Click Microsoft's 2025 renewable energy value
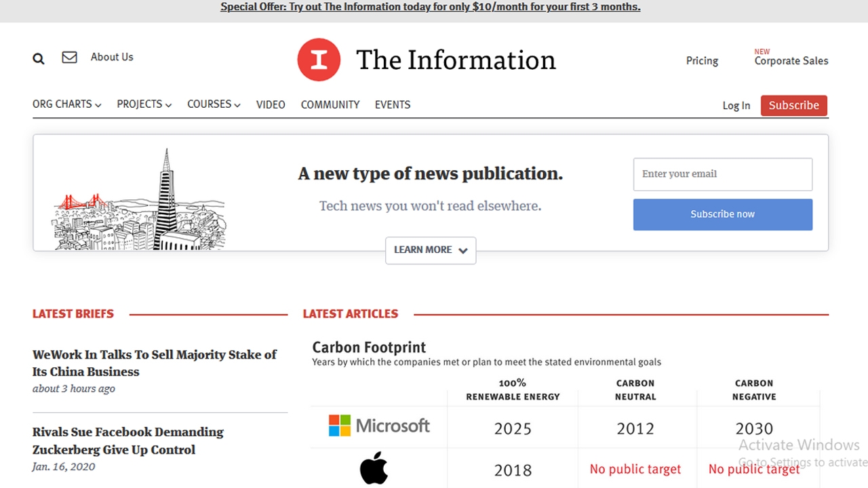868x488 pixels. tap(513, 428)
